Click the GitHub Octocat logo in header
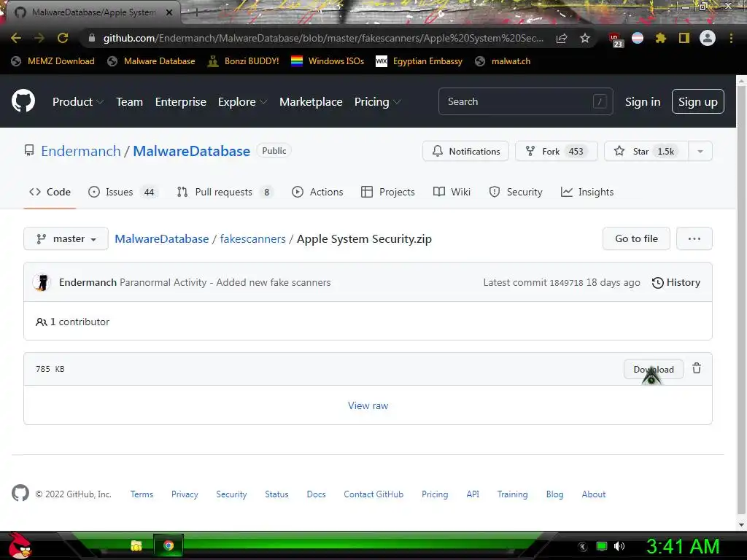 23,101
